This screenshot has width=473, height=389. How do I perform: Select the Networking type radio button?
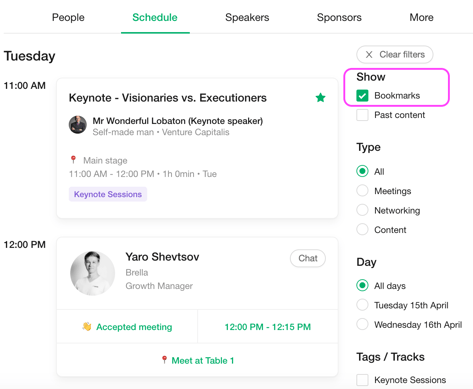[362, 210]
